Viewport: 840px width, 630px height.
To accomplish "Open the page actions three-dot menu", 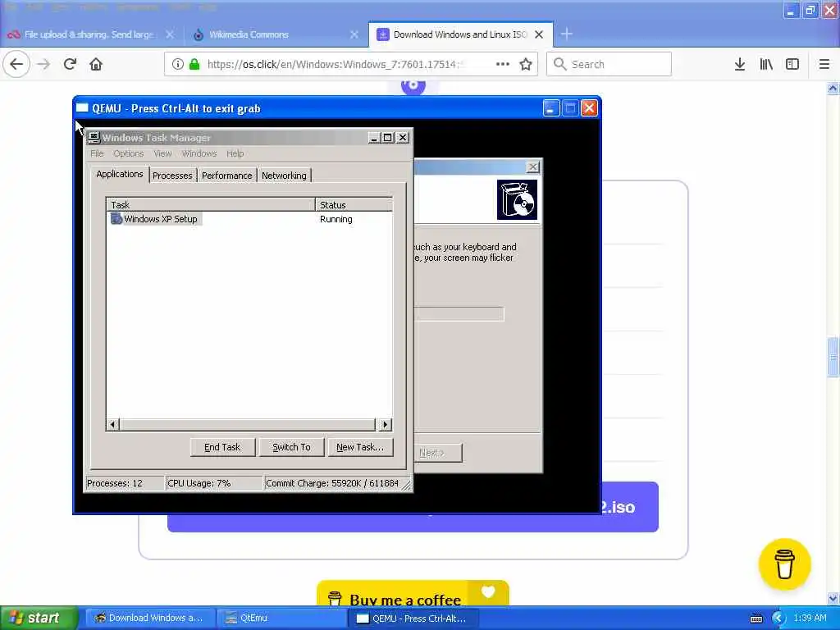I will click(x=503, y=64).
